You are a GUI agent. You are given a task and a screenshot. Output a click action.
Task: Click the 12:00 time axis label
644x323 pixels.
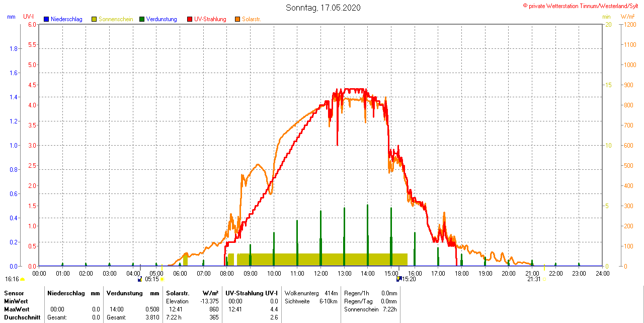click(x=321, y=273)
